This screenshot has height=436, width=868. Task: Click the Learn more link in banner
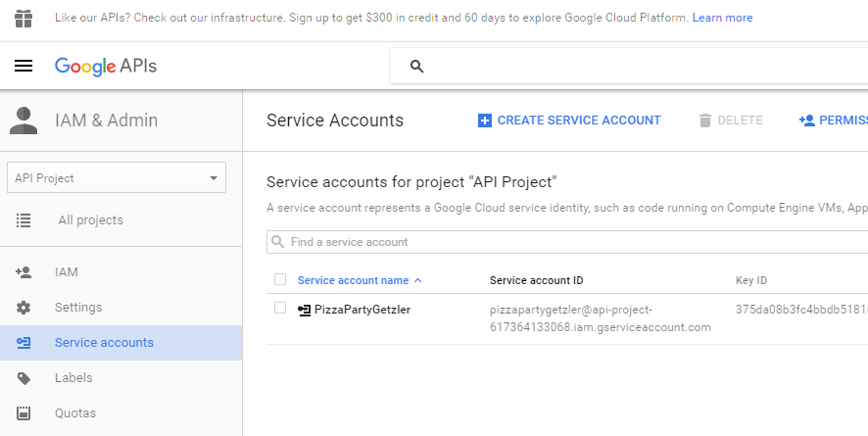(722, 18)
